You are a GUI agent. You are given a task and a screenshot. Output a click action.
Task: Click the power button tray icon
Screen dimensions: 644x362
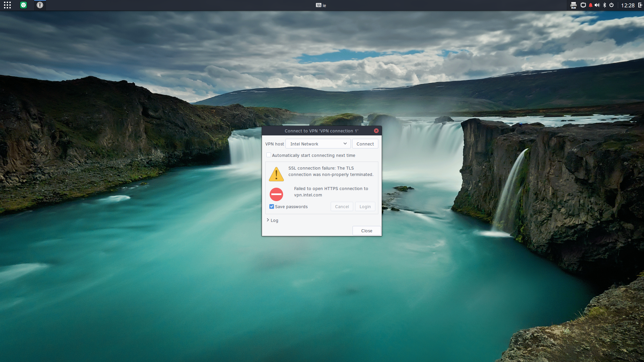click(x=611, y=5)
